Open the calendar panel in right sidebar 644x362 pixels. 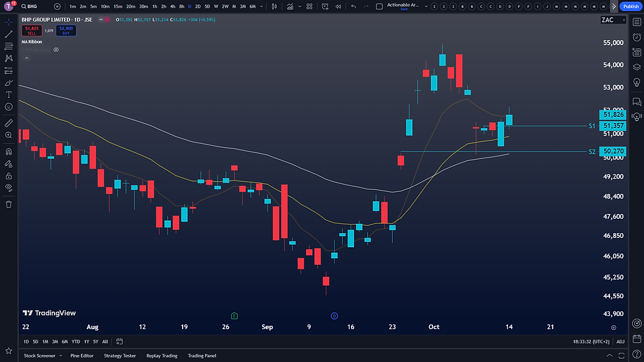(x=637, y=339)
